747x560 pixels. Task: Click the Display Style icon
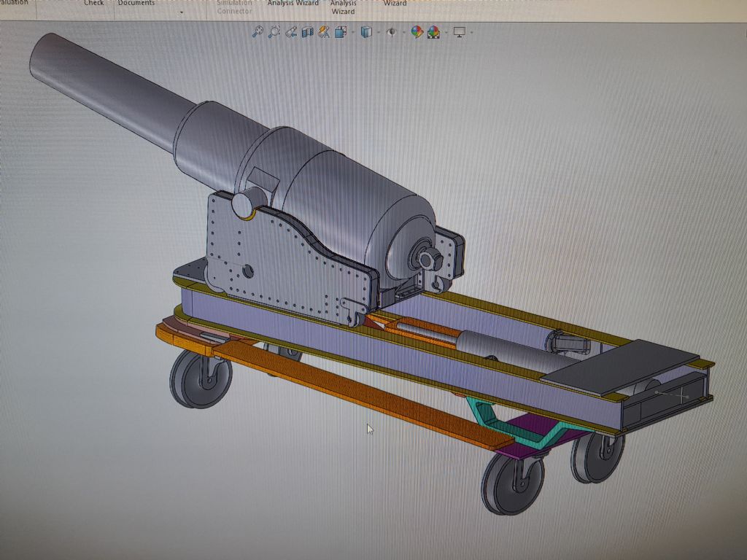[x=366, y=32]
